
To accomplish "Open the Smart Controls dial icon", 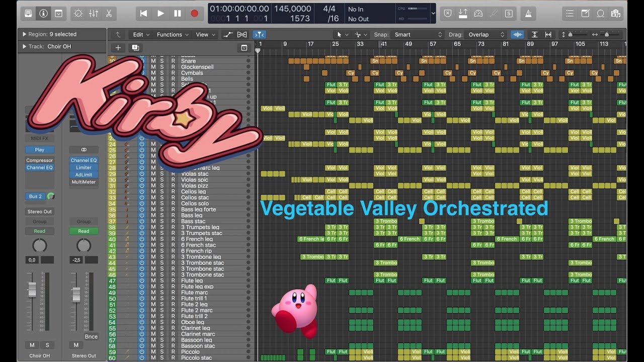I will tap(78, 14).
